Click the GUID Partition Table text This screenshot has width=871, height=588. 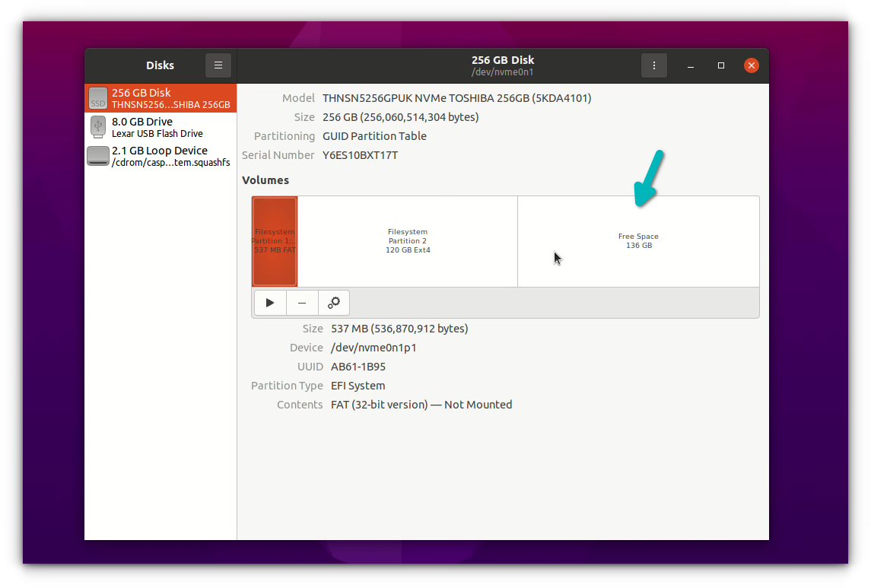[374, 135]
